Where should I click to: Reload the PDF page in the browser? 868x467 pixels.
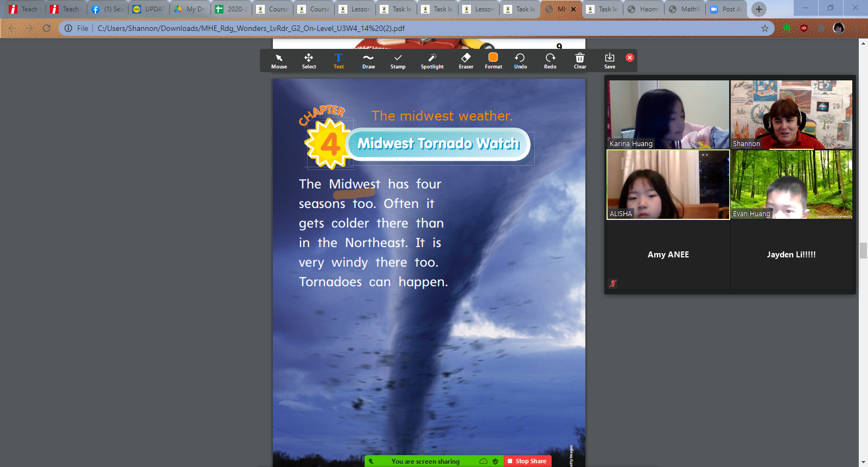(x=47, y=28)
